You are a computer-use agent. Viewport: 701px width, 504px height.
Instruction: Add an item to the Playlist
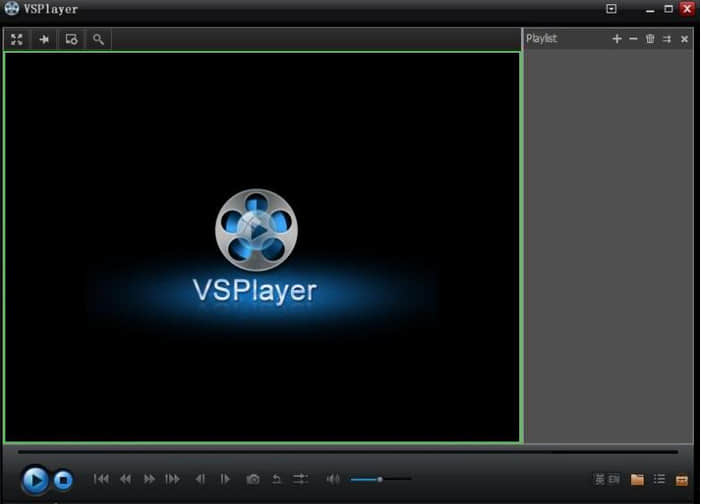pyautogui.click(x=617, y=38)
